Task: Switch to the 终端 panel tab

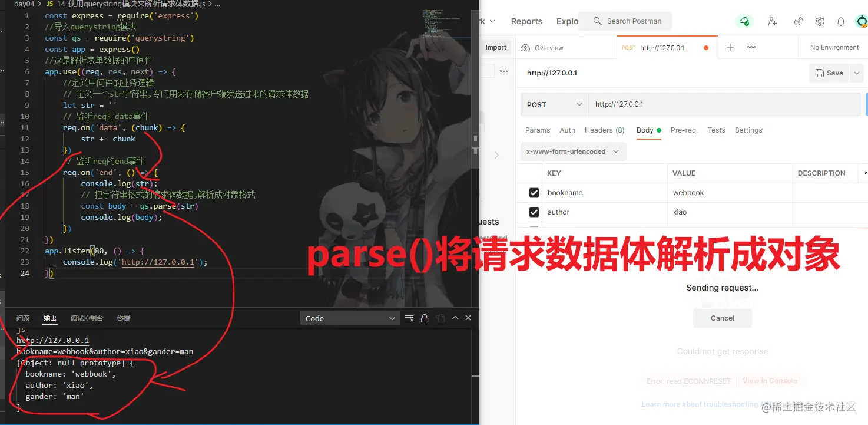Action: [x=123, y=318]
